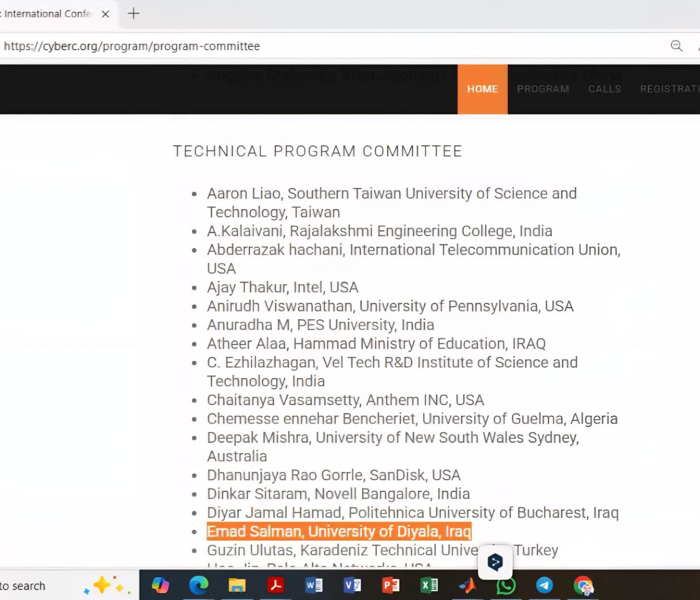This screenshot has height=600, width=700.
Task: Open PowerPoint from the taskbar
Action: point(390,585)
